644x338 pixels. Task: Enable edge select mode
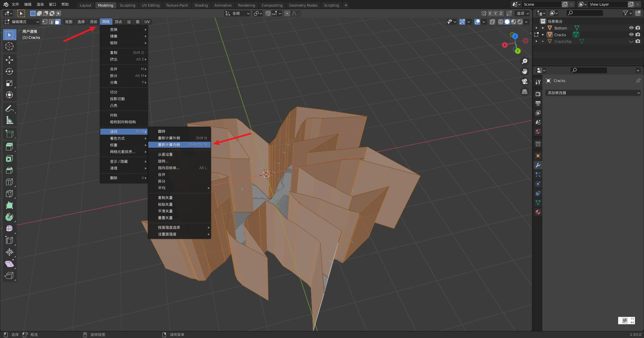point(51,22)
